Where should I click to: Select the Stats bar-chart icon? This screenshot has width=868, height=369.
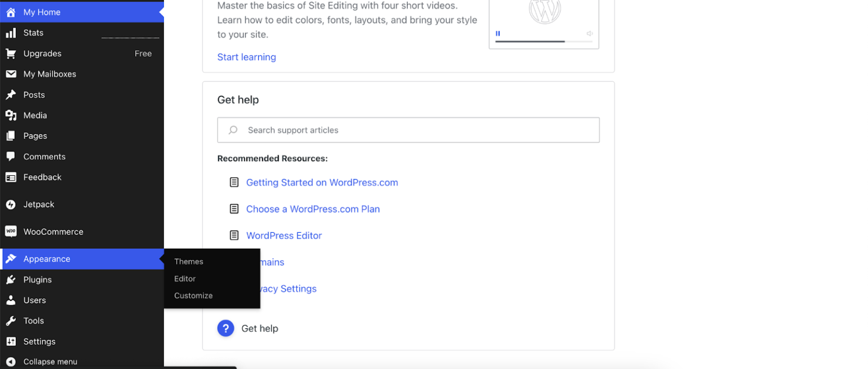coord(11,33)
